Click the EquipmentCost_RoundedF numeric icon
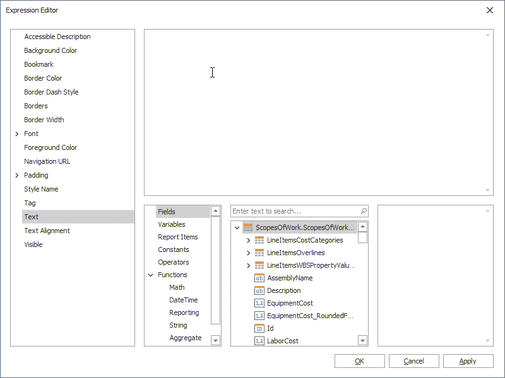 click(259, 316)
